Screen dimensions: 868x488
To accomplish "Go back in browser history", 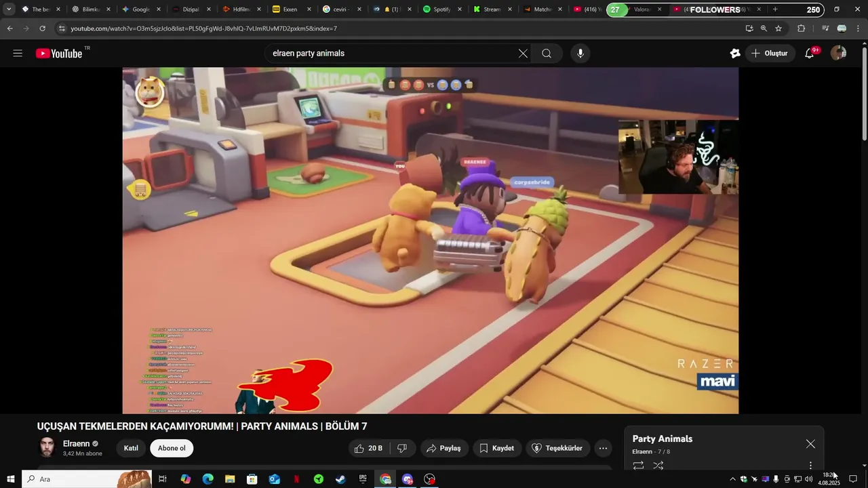I will click(x=10, y=28).
